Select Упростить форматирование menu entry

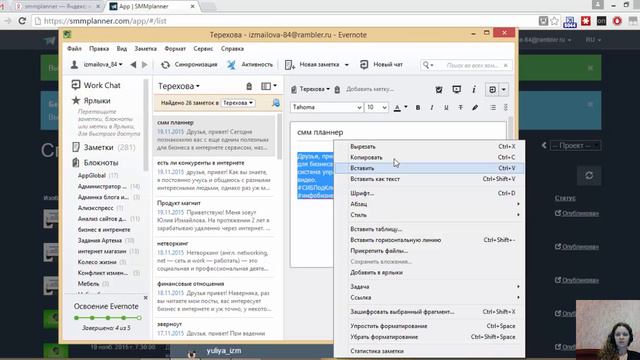pos(429,326)
